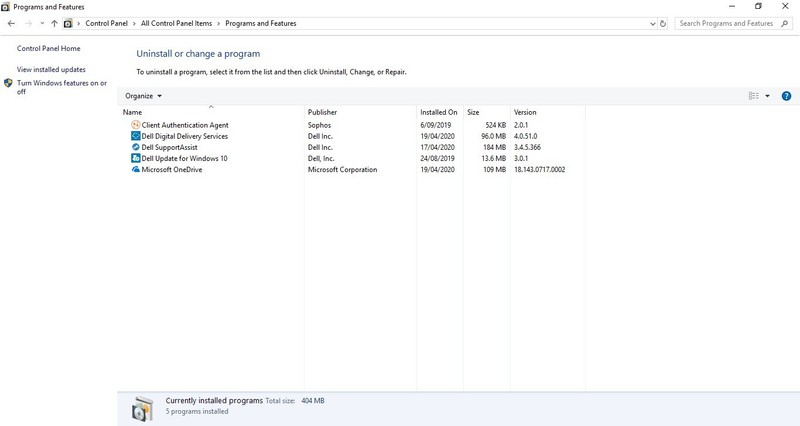Viewport: 800px width, 426px height.
Task: Click the Client Authentication Agent program icon
Action: point(135,125)
